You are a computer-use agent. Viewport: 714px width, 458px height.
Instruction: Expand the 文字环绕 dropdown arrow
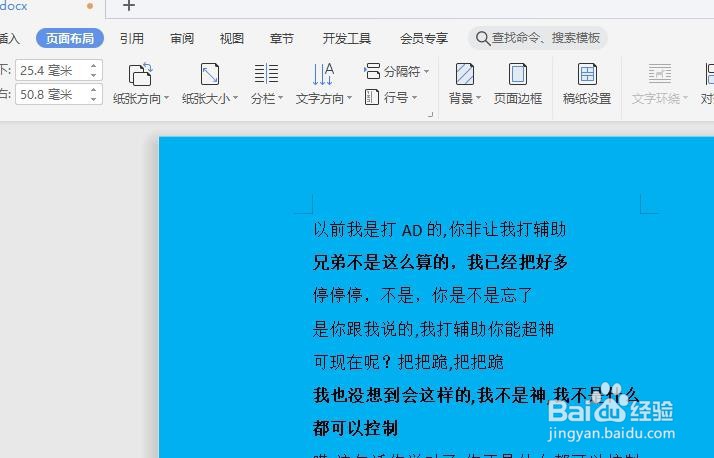[x=685, y=98]
